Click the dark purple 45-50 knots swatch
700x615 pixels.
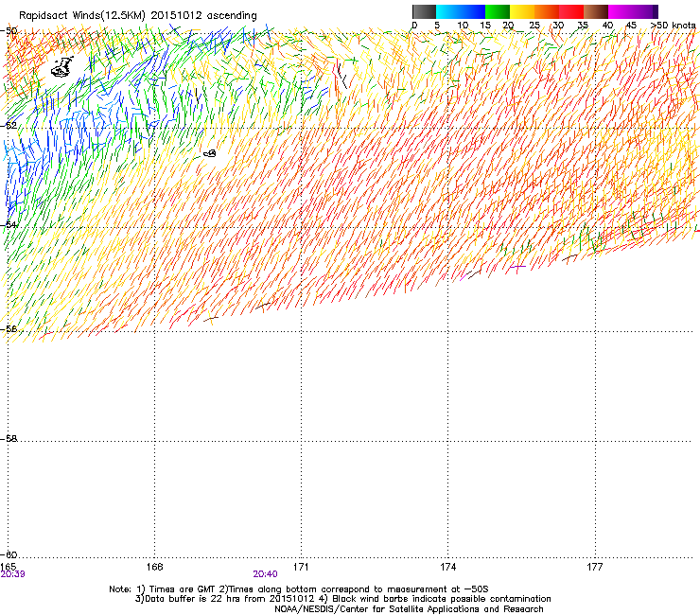click(645, 11)
